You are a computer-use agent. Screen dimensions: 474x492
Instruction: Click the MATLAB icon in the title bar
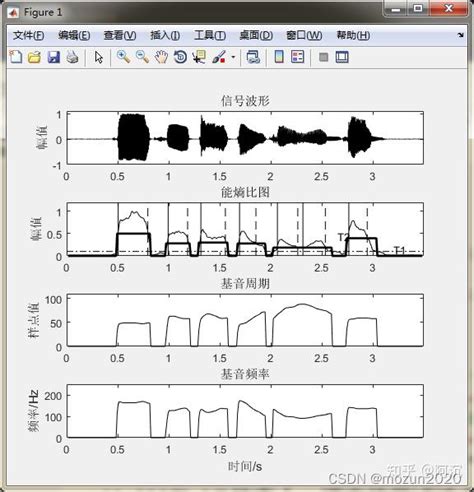(x=14, y=13)
